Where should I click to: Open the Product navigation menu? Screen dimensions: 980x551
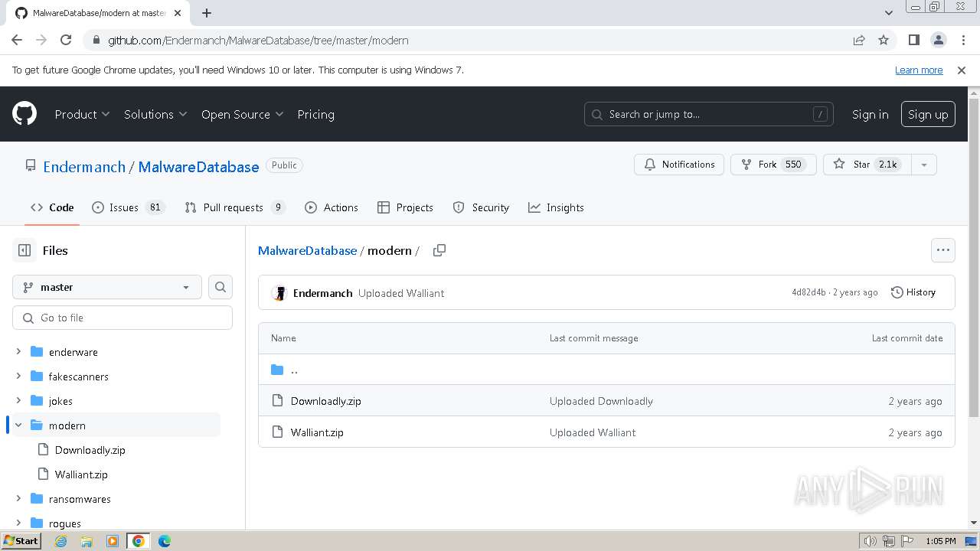(x=82, y=114)
